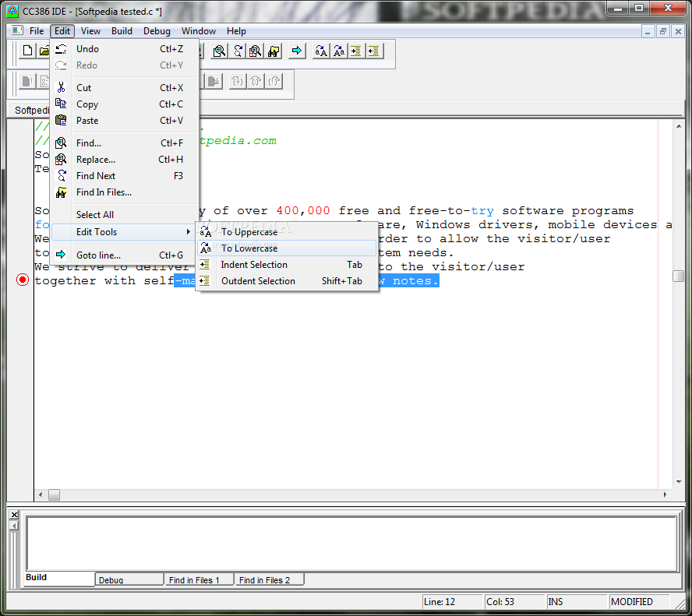Click the editor vertical scrollbar thumb

[678, 276]
